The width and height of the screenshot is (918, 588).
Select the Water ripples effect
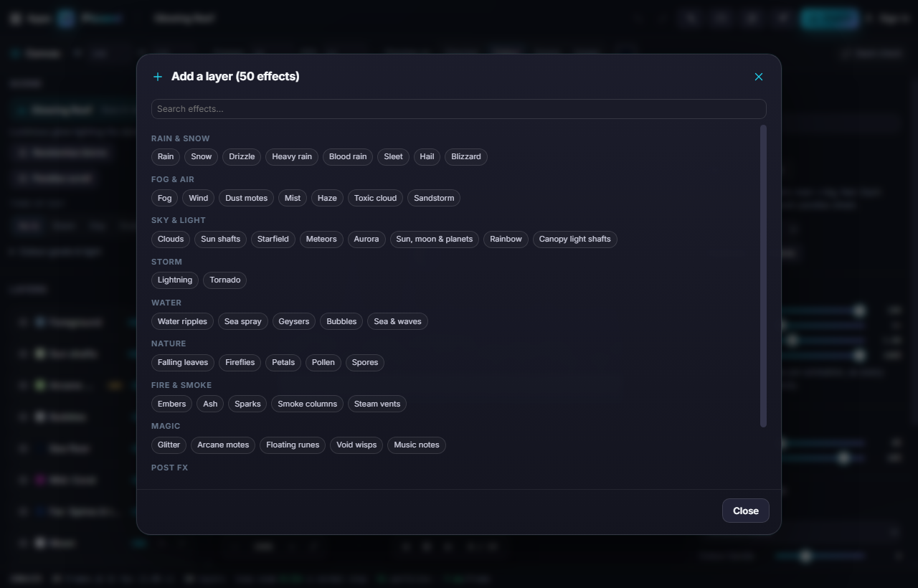(x=182, y=322)
